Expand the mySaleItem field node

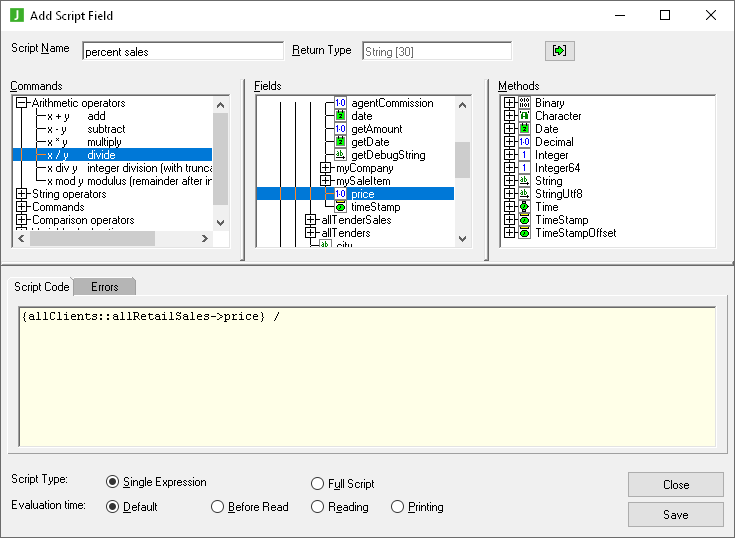coord(326,181)
